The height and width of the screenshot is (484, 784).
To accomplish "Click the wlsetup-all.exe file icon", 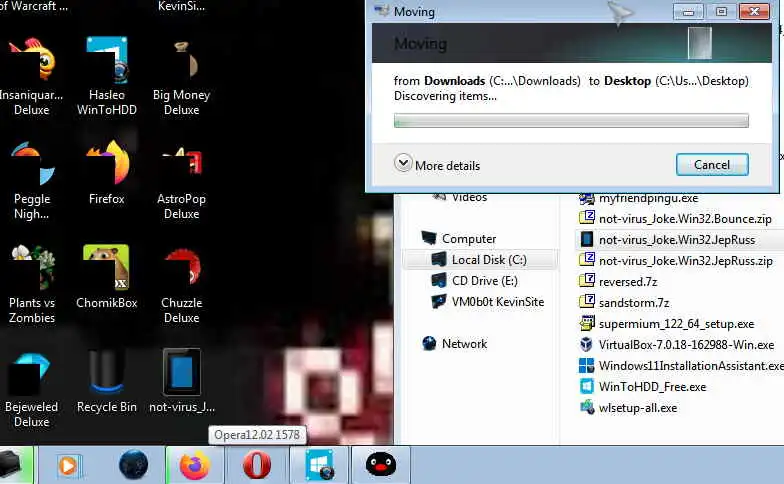I will click(x=586, y=408).
